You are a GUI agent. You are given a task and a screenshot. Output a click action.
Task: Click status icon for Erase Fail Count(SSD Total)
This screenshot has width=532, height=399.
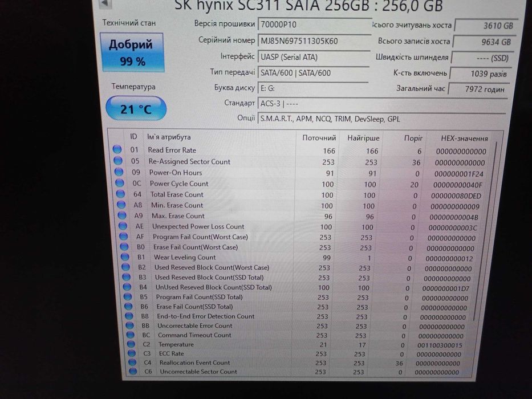(x=128, y=306)
